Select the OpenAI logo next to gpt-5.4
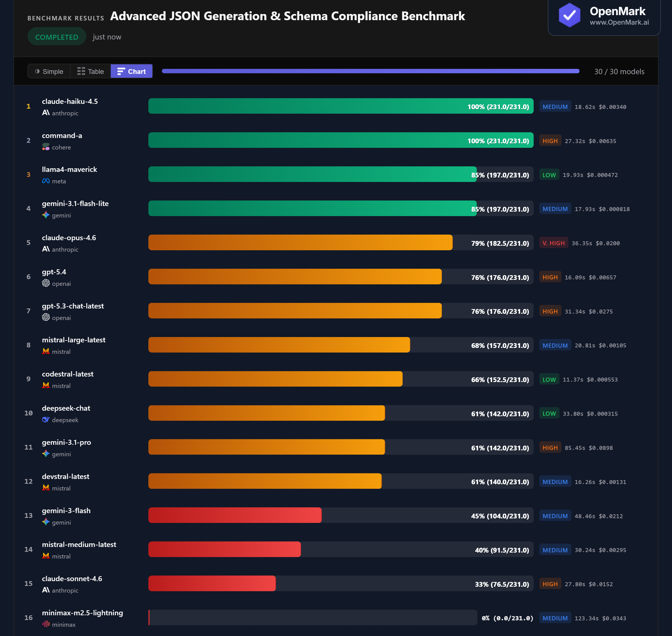This screenshot has height=636, width=672. pos(46,283)
